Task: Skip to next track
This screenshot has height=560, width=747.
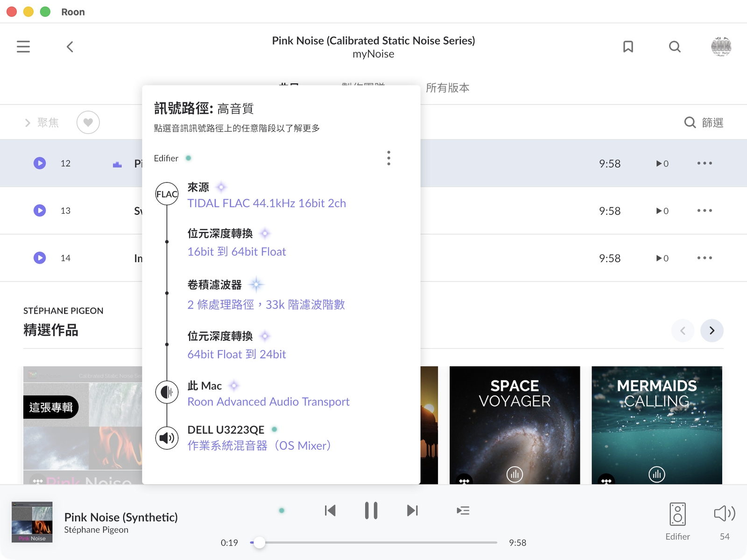Action: point(412,511)
